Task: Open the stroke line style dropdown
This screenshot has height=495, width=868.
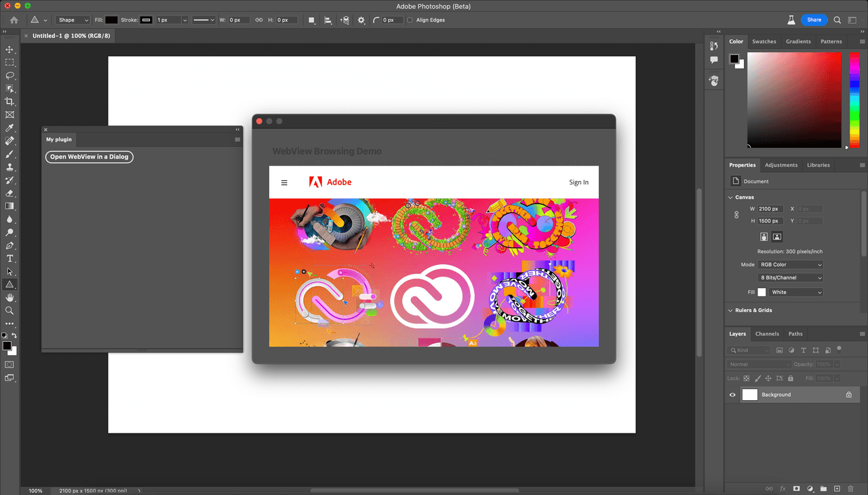Action: 203,20
